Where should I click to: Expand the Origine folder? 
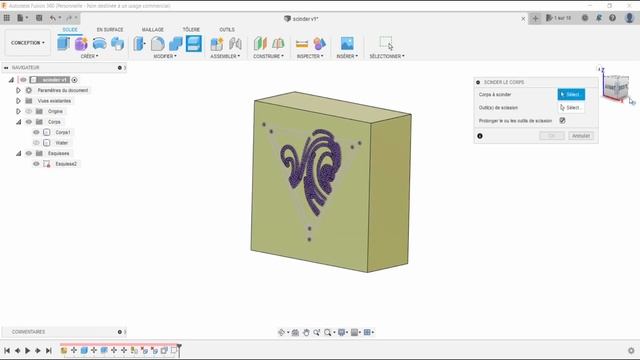[18, 111]
